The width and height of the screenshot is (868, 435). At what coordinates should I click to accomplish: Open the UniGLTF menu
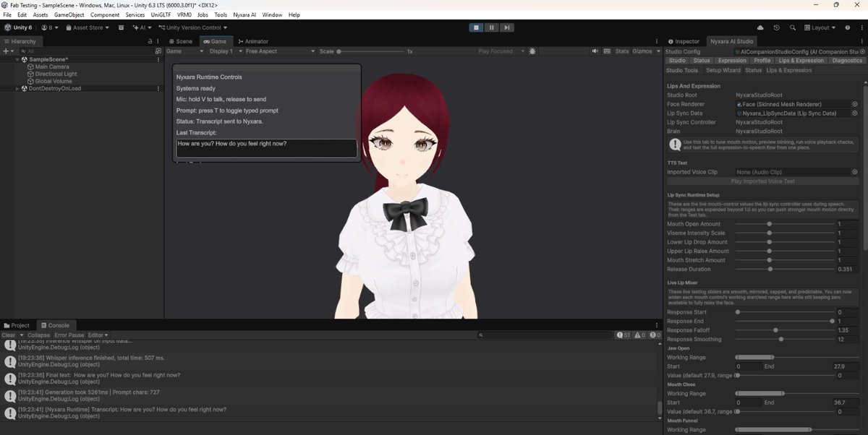click(160, 14)
